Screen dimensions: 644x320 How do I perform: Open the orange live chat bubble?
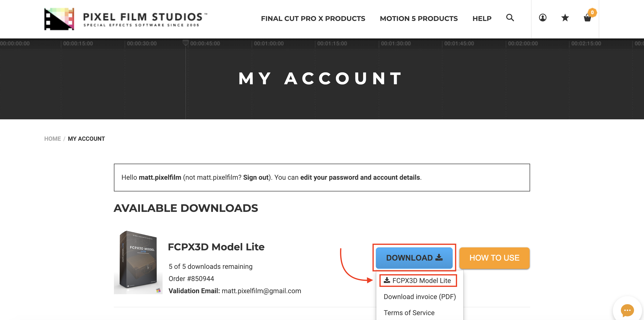tap(627, 311)
